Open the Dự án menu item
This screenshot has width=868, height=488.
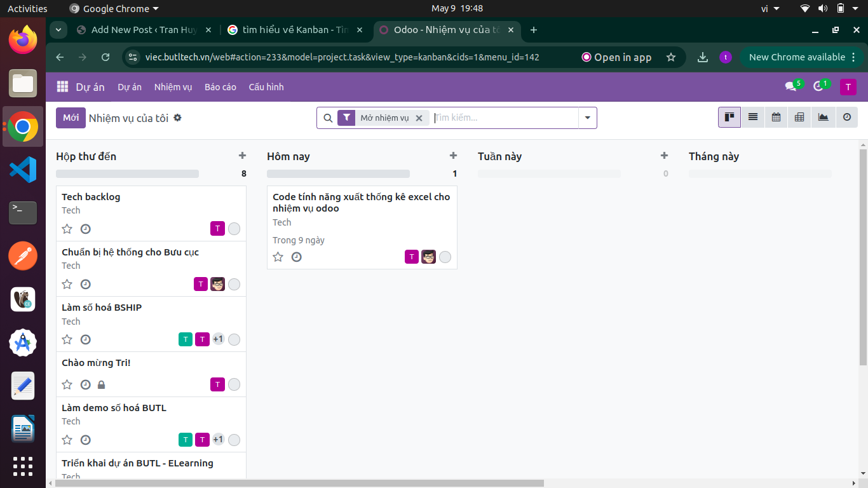pos(130,87)
